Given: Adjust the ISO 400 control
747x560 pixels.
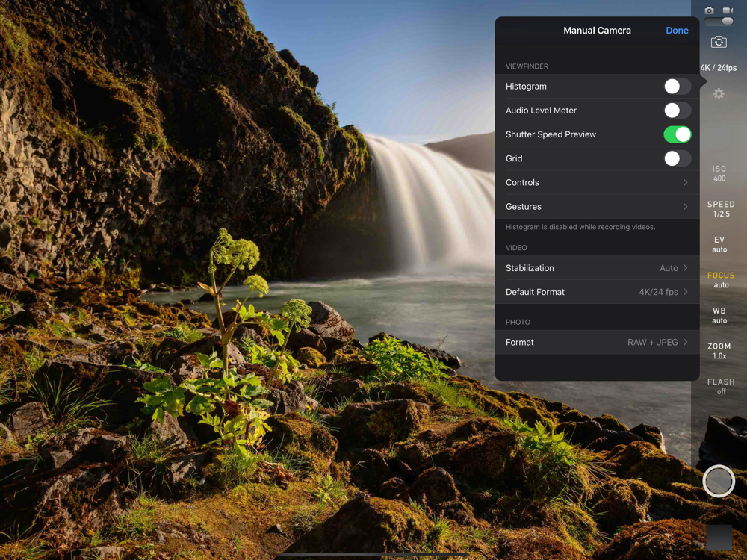Looking at the screenshot, I should pos(719,173).
